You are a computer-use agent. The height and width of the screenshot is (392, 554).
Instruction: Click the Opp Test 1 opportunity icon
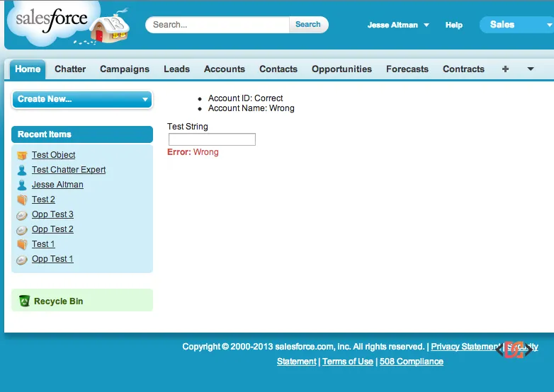[22, 260]
